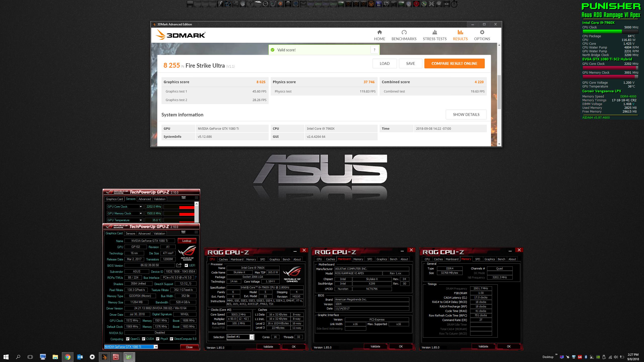Expand the GPU Core Clock sensor dropdown
Image resolution: width=644 pixels, height=362 pixels.
[141, 207]
